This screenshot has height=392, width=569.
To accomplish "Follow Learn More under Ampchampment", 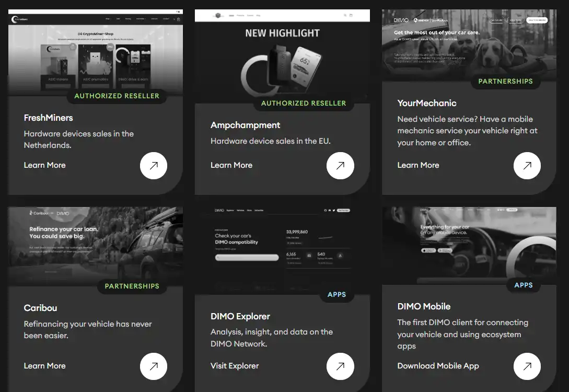I will (231, 165).
